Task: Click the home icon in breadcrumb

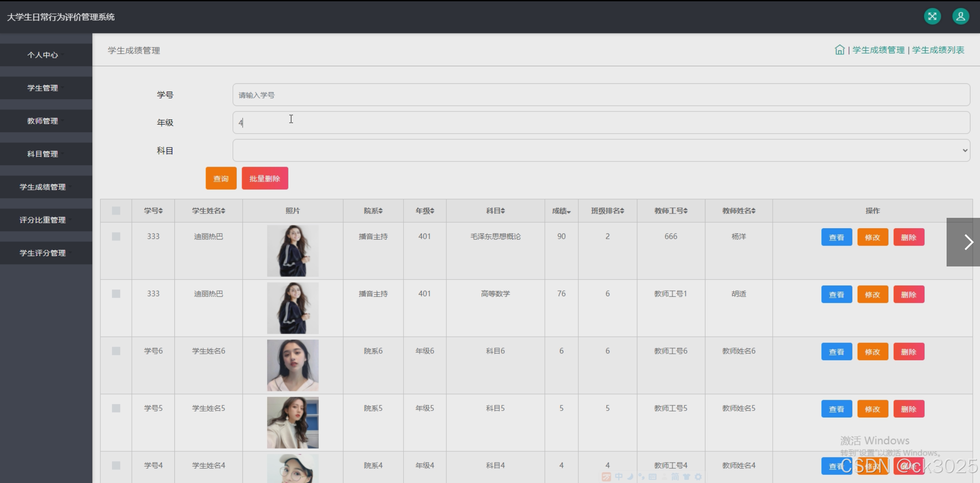Action: click(x=839, y=50)
